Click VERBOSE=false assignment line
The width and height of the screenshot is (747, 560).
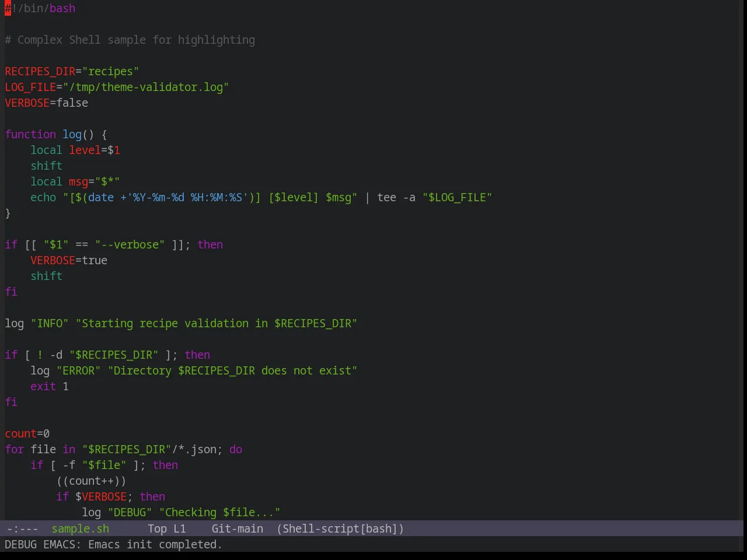[x=47, y=103]
